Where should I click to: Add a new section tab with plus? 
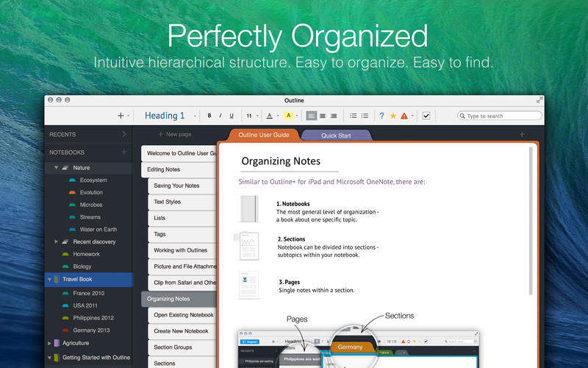(522, 134)
